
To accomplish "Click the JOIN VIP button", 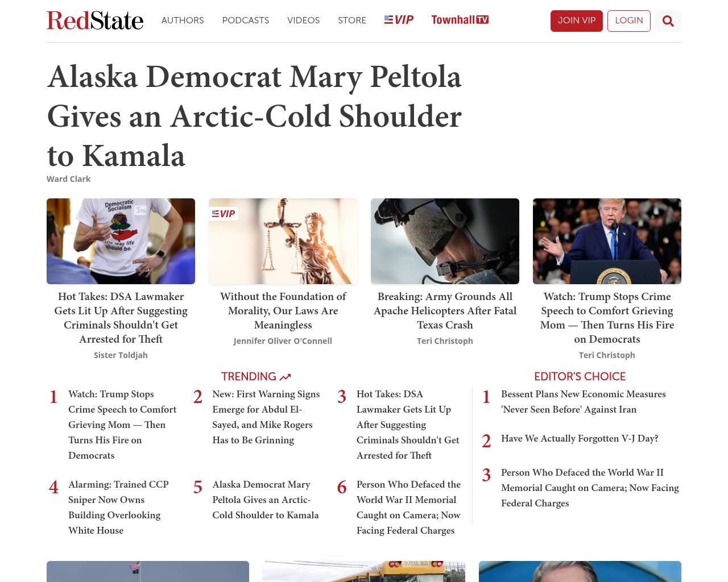I will [577, 21].
